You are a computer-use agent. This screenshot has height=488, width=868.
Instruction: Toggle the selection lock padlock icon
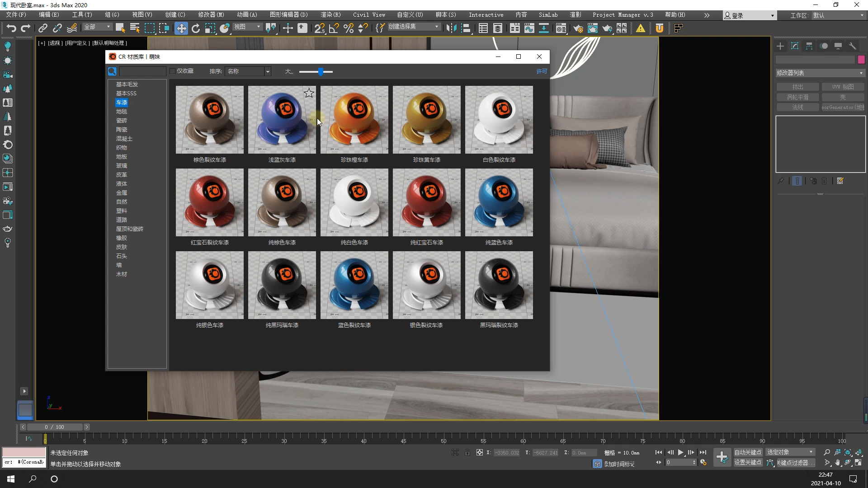click(x=467, y=452)
